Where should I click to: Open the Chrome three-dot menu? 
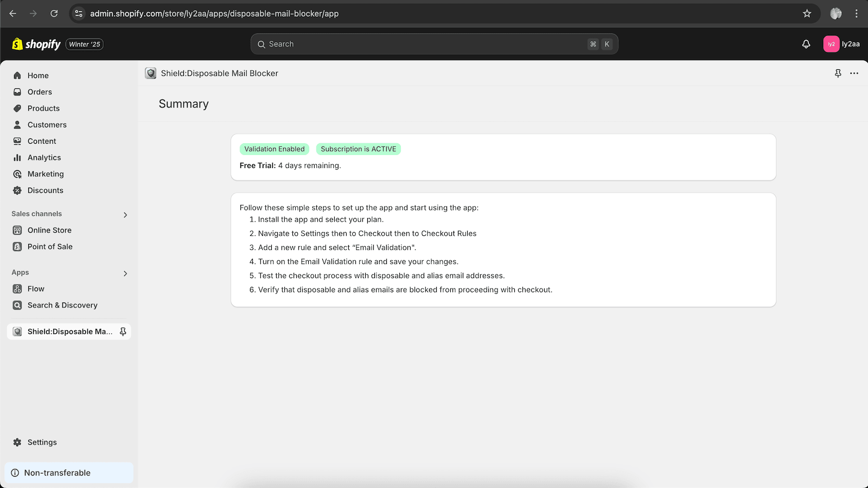(857, 14)
